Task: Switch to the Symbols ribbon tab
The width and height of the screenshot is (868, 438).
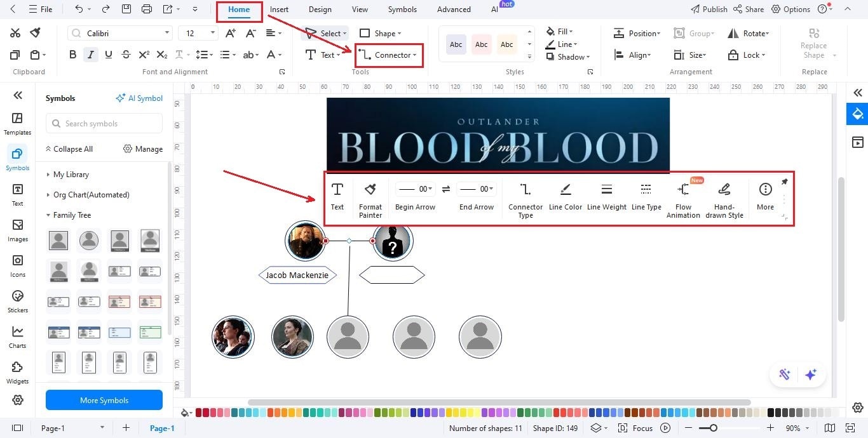Action: [x=402, y=10]
